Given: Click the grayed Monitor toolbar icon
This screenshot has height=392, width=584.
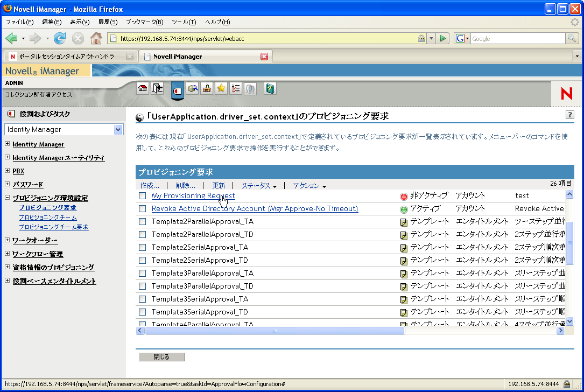Looking at the screenshot, I should (250, 89).
